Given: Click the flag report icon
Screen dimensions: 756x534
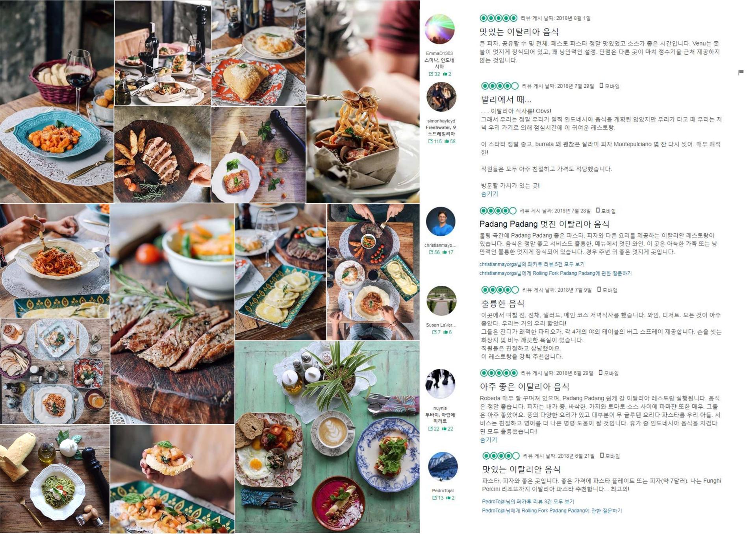Looking at the screenshot, I should 741,72.
